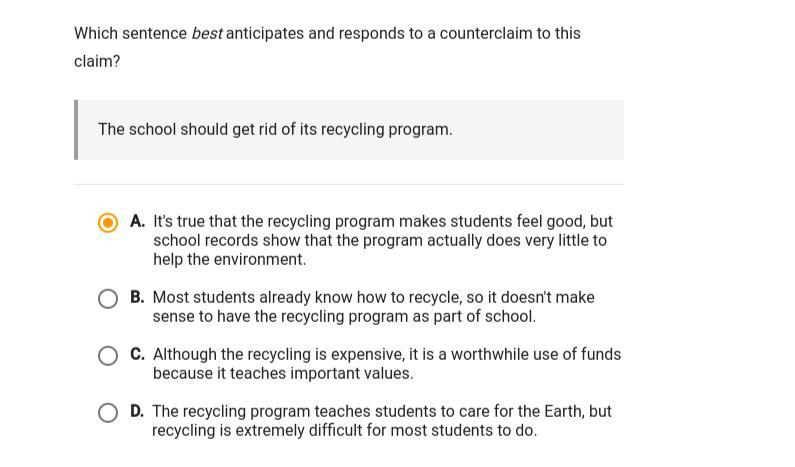
Task: Click the dark vertical bar on claim box
Action: pyautogui.click(x=76, y=130)
